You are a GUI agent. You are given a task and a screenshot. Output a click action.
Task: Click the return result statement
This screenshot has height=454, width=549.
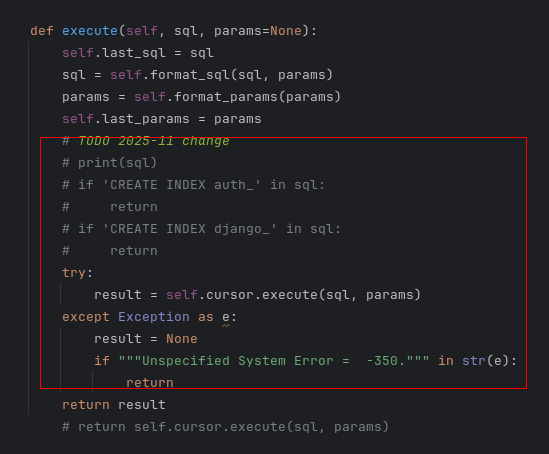click(114, 405)
